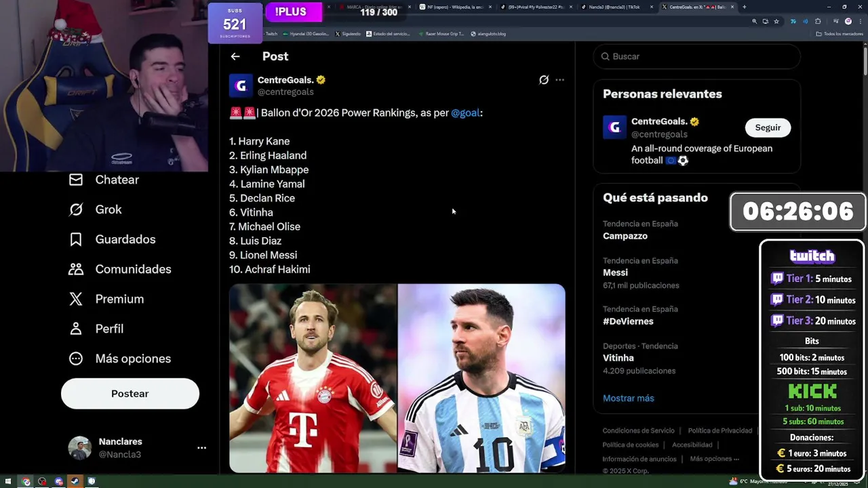Click the Grok icon in the left sidebar
The height and width of the screenshot is (488, 868).
(76, 209)
